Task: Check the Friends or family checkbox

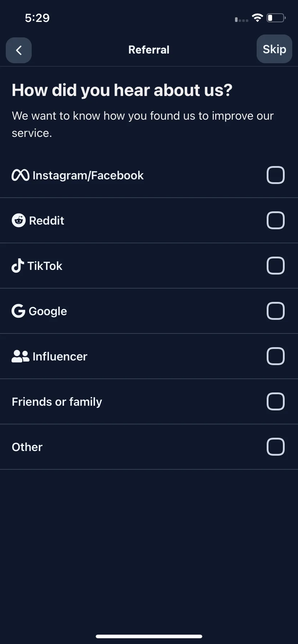Action: point(276,401)
